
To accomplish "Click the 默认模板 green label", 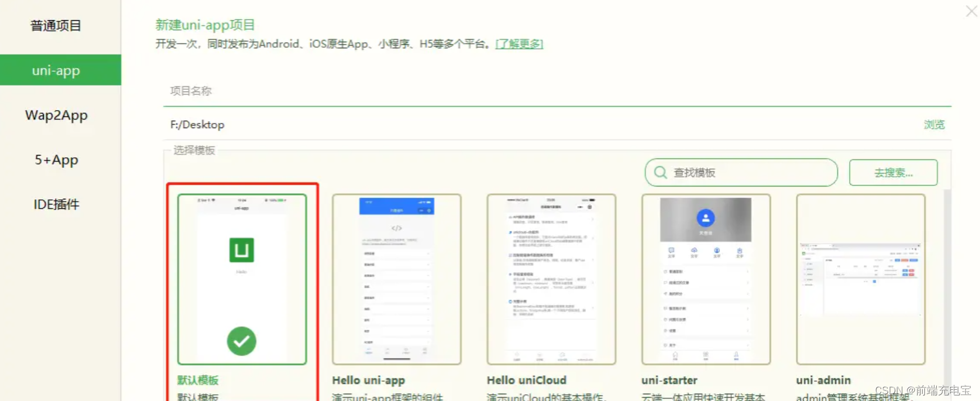I will point(198,380).
